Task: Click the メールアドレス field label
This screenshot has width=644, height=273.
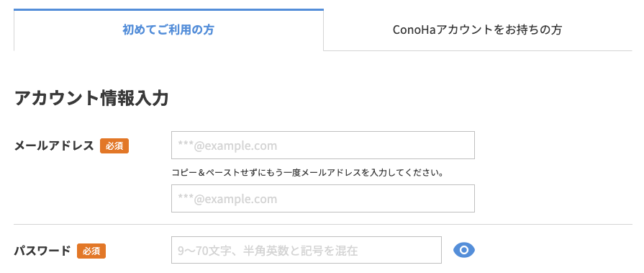Action: coord(54,146)
